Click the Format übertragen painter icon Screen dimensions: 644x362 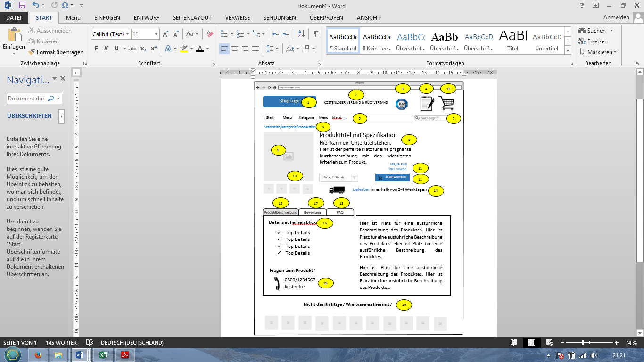coord(32,52)
